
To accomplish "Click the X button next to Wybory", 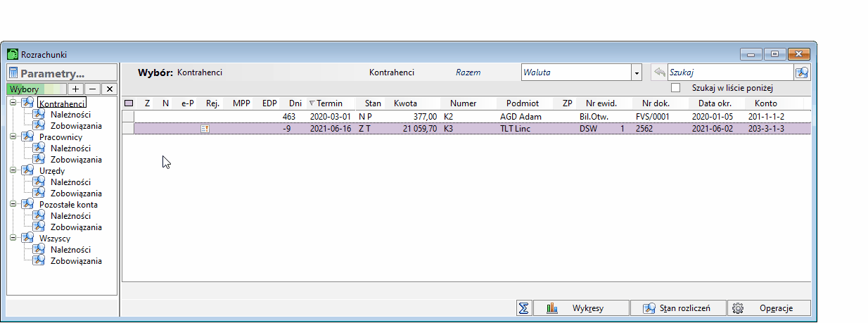I will tap(109, 89).
